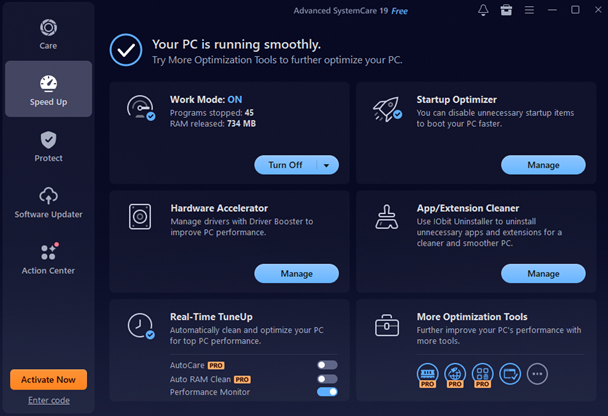Show more tools via ellipsis icon
The height and width of the screenshot is (416, 608).
pos(538,374)
